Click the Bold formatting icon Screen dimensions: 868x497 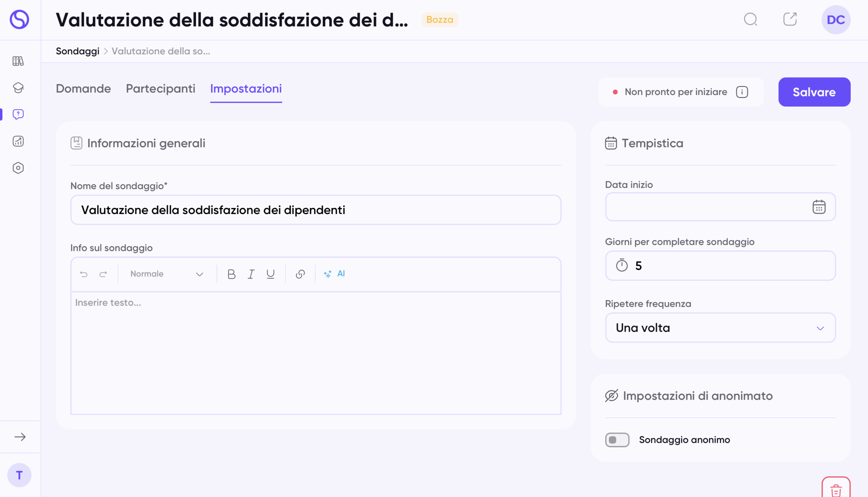231,274
